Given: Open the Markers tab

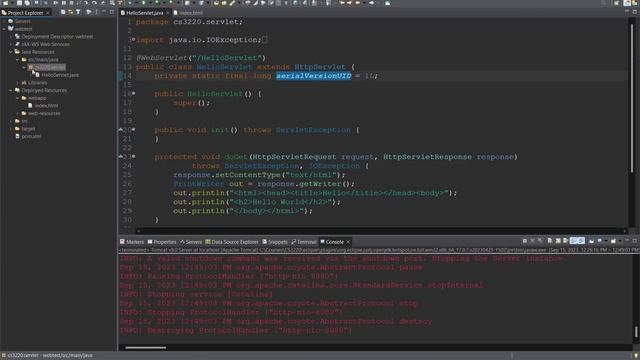Looking at the screenshot, I should coord(132,242).
